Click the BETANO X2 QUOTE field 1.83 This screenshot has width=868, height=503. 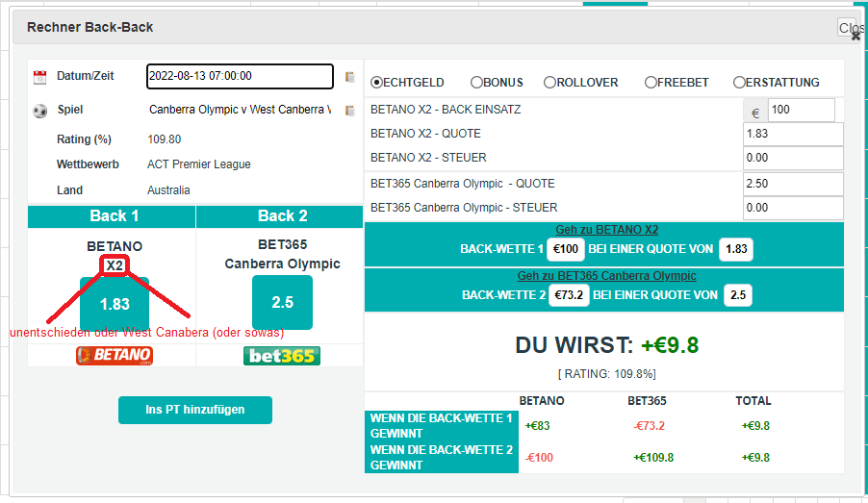pos(793,134)
